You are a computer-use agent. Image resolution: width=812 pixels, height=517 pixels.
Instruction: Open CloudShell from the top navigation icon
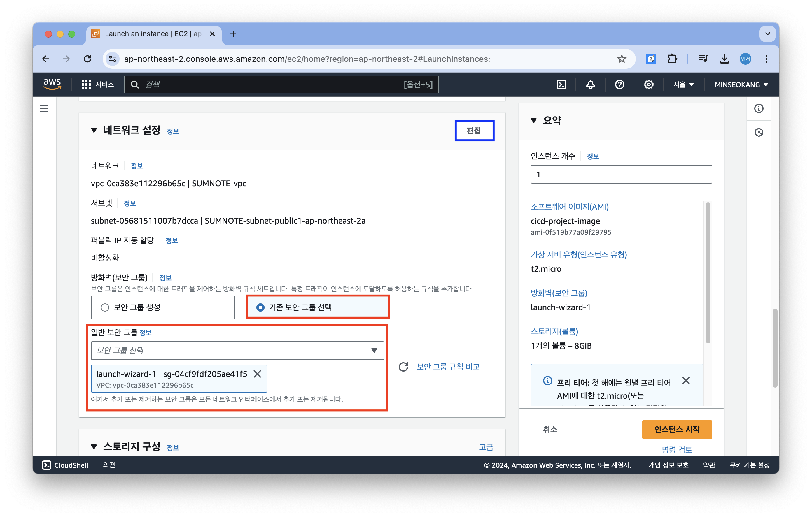click(561, 85)
